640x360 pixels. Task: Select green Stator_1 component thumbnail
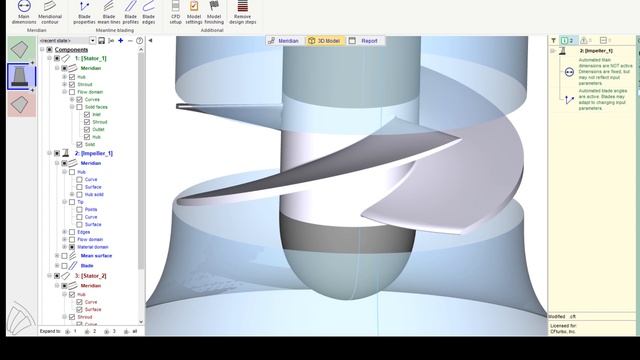[21, 49]
